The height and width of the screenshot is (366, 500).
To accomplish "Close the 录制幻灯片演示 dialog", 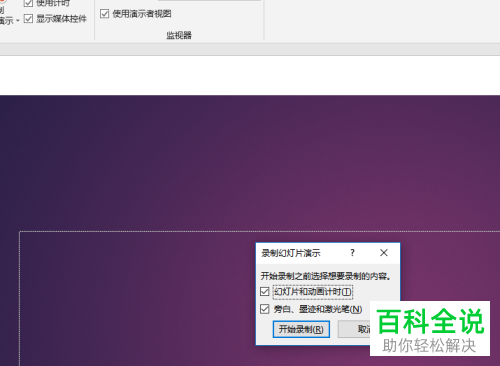I will coord(384,253).
